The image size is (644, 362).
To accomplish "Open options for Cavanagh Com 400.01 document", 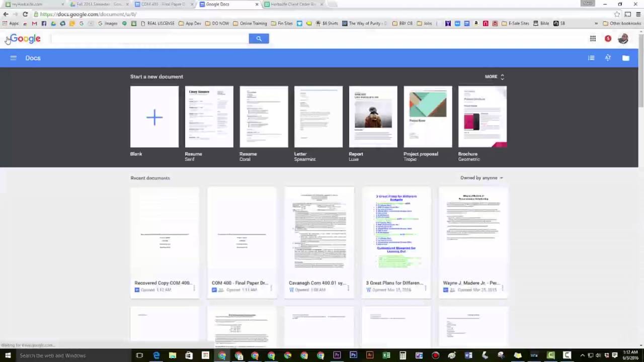I will [348, 289].
